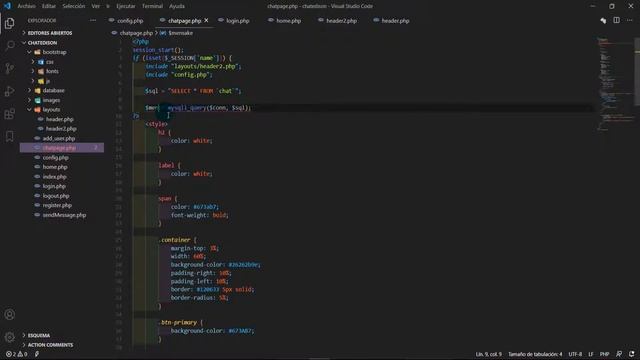
Task: Open config.php in the explorer tree
Action: click(56, 158)
